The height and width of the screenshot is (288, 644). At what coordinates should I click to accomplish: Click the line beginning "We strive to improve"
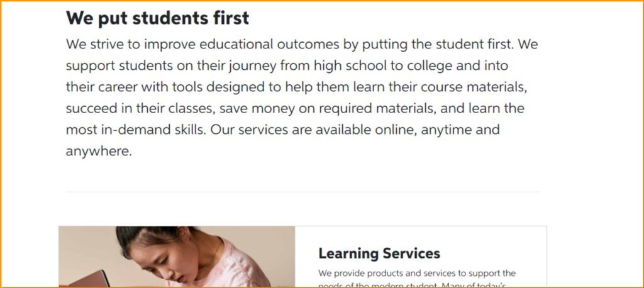click(x=302, y=45)
